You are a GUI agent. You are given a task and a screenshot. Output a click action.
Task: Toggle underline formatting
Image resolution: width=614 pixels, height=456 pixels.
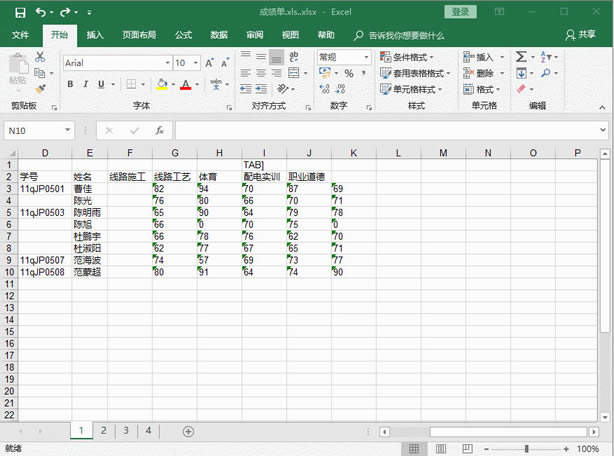pyautogui.click(x=103, y=85)
